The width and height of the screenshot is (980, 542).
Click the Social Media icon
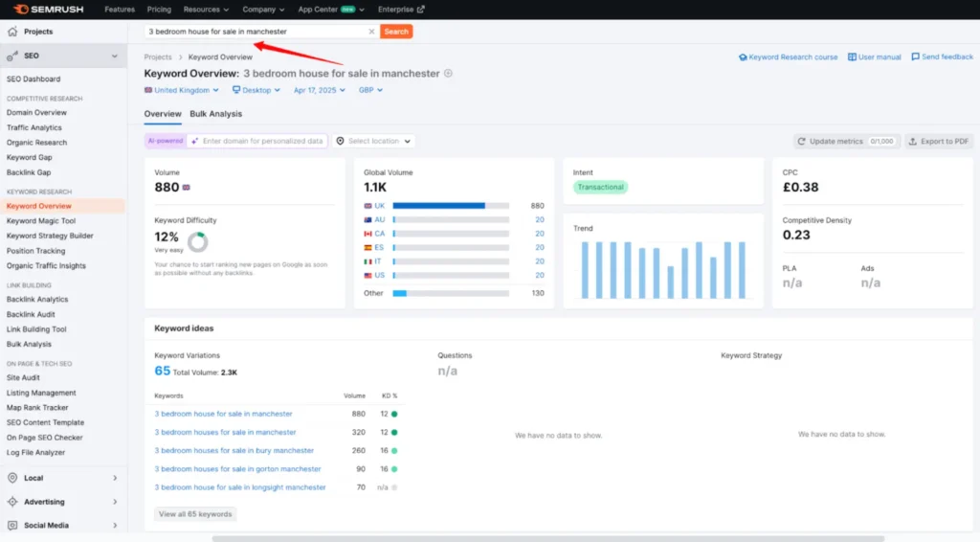[x=12, y=525]
